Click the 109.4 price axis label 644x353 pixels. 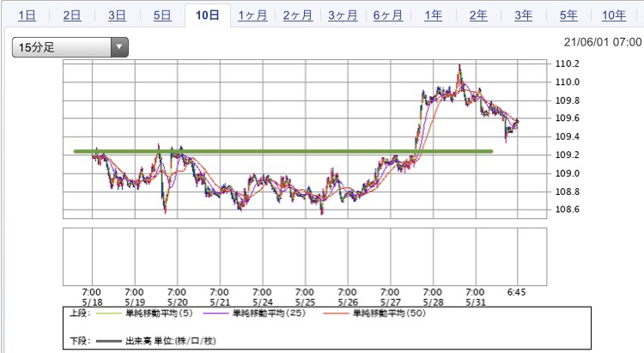tap(568, 137)
